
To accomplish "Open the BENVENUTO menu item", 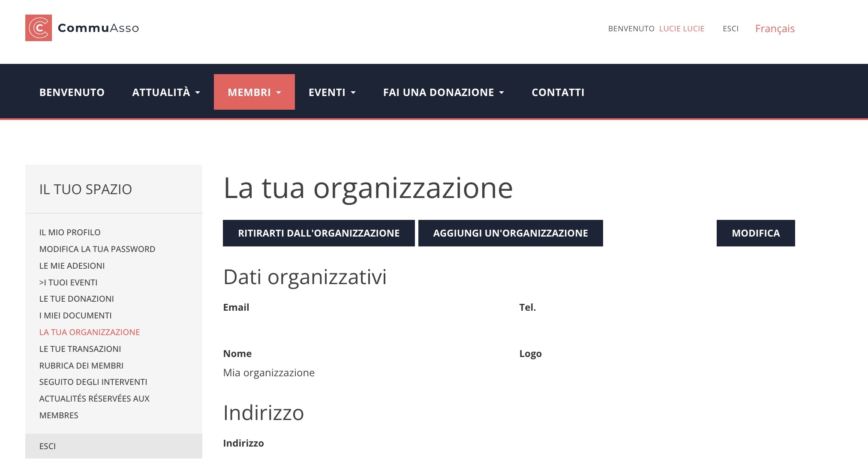I will pos(72,92).
